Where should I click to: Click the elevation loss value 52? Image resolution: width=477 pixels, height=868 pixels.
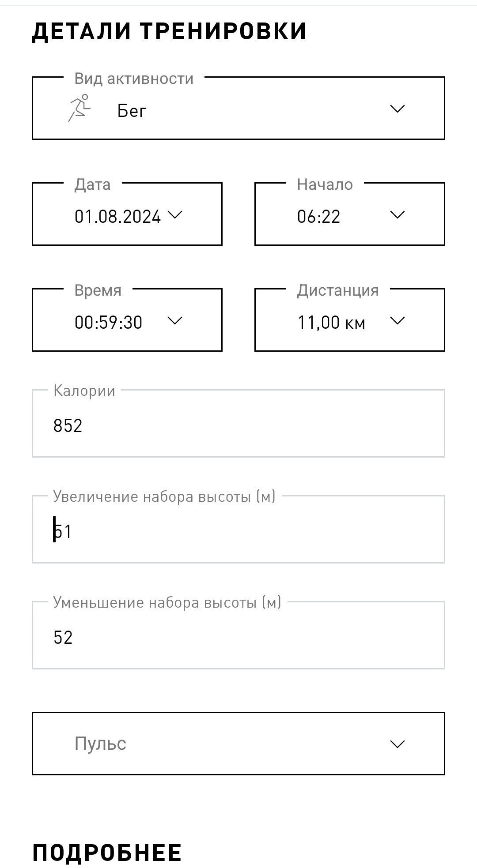click(x=63, y=638)
